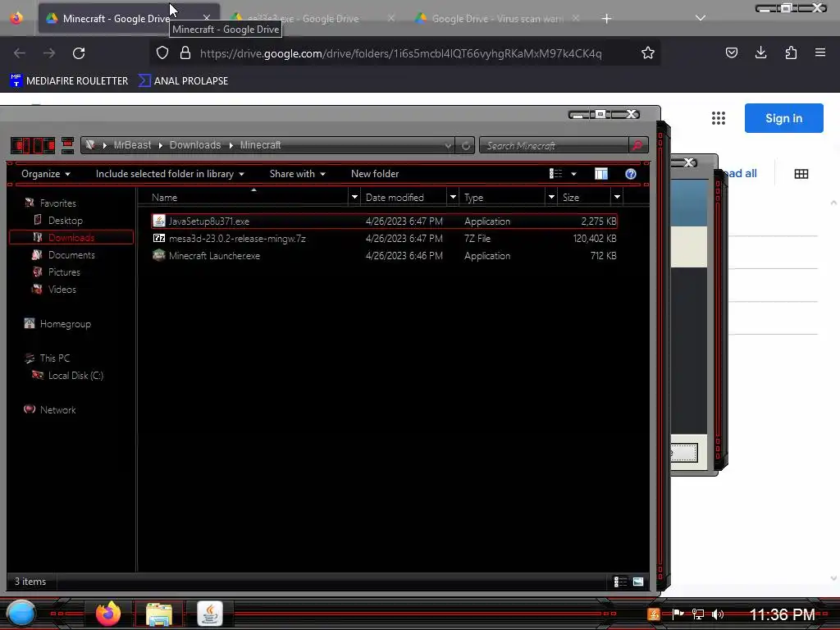
Task: Open Action Center flag tray icon
Action: coord(678,614)
